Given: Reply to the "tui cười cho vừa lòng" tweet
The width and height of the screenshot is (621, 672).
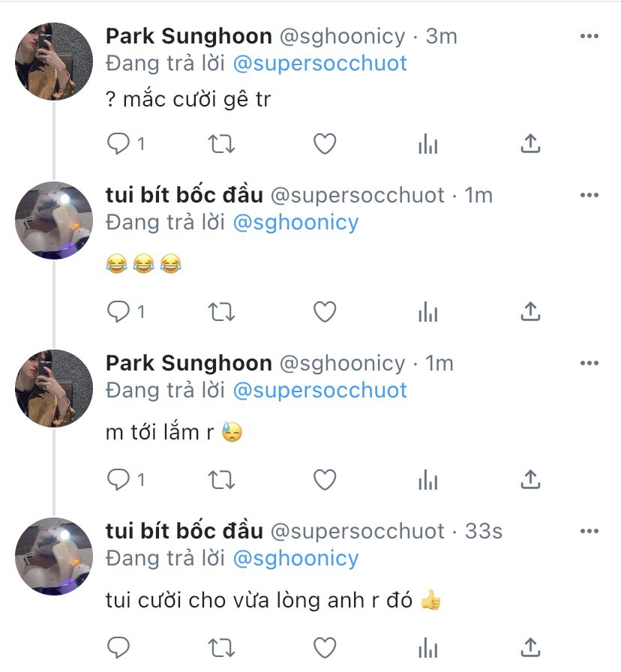Looking at the screenshot, I should (x=118, y=646).
